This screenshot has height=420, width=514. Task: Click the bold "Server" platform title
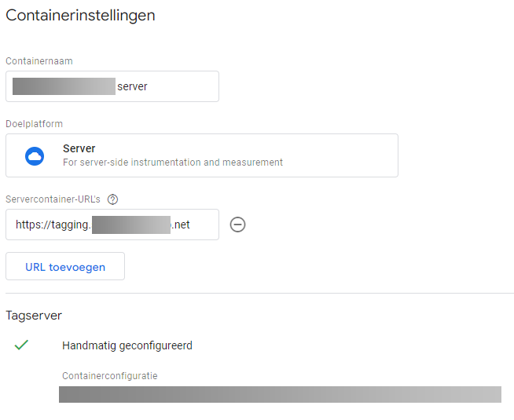(79, 148)
